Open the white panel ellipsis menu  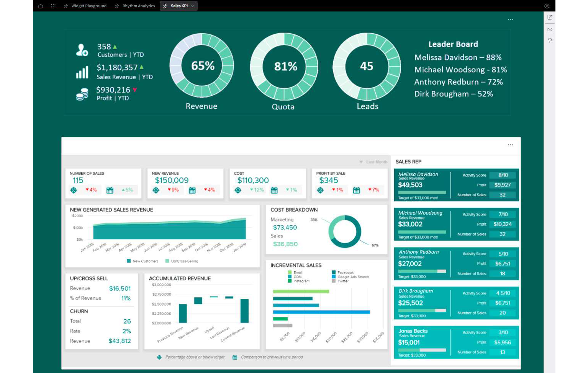[x=510, y=145]
